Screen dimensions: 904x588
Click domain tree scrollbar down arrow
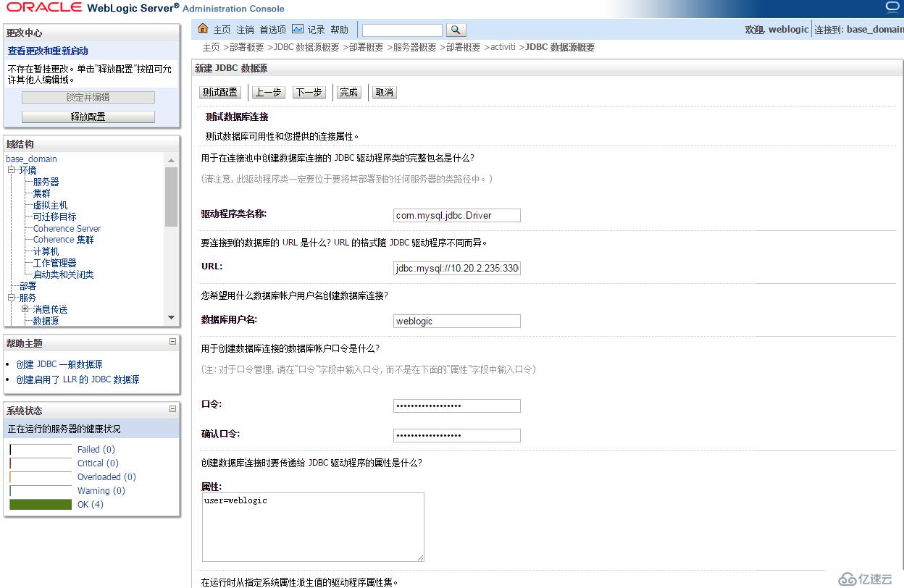[x=171, y=317]
